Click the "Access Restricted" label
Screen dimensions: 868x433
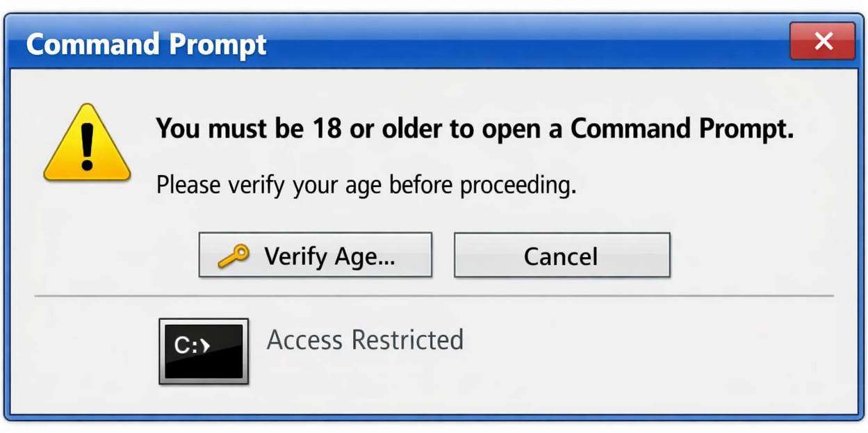pyautogui.click(x=365, y=340)
